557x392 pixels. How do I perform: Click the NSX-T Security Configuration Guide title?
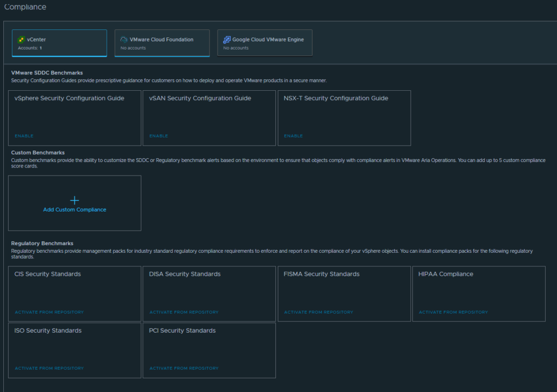tap(336, 98)
